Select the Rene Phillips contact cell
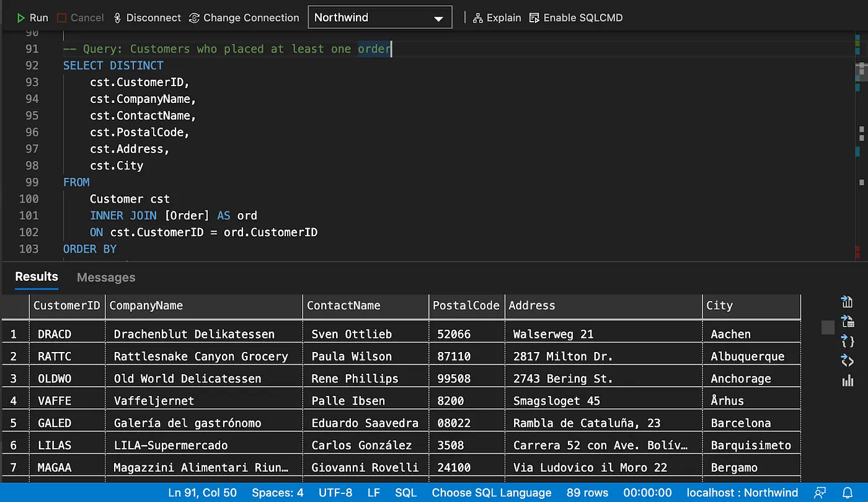This screenshot has height=502, width=868. point(366,379)
